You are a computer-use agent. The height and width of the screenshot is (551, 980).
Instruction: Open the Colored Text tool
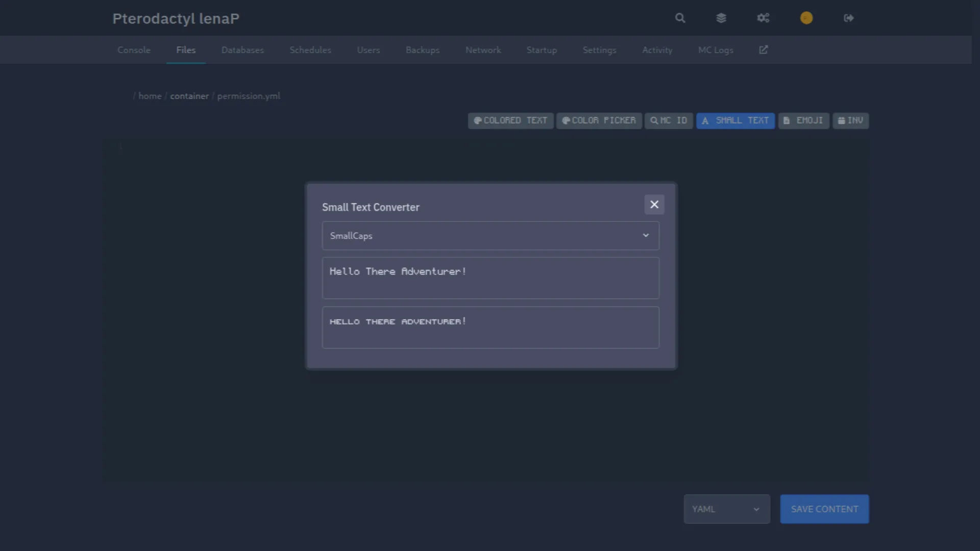pyautogui.click(x=510, y=121)
